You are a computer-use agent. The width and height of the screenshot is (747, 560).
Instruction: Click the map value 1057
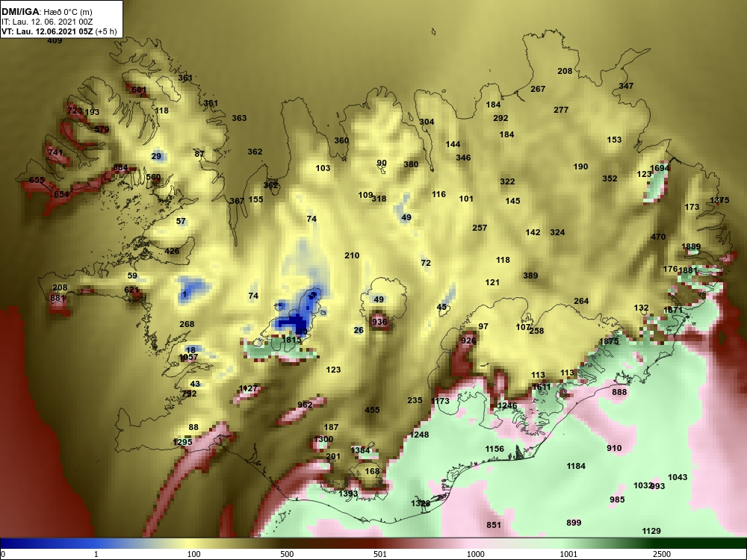tap(188, 357)
